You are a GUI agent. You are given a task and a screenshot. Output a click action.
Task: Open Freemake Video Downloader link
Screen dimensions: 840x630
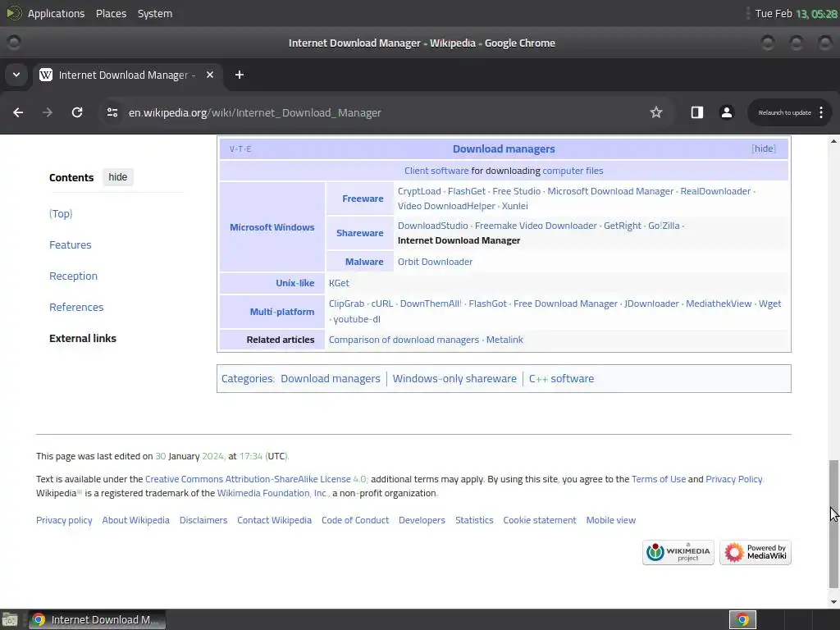(x=536, y=226)
